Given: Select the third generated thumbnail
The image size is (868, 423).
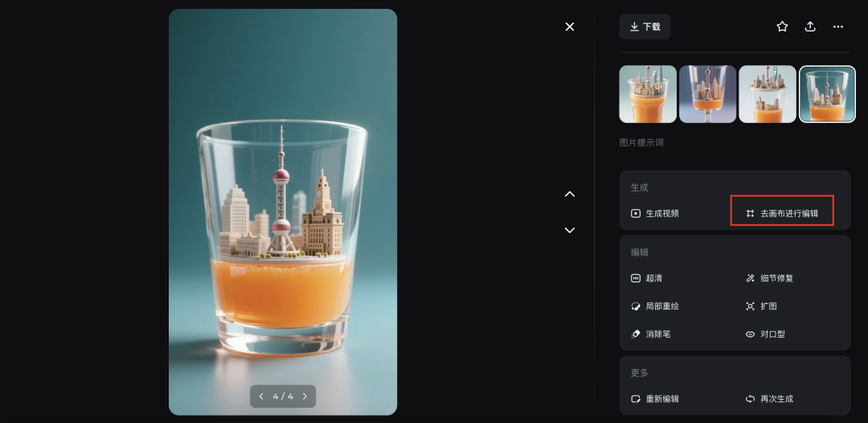Looking at the screenshot, I should pyautogui.click(x=768, y=94).
